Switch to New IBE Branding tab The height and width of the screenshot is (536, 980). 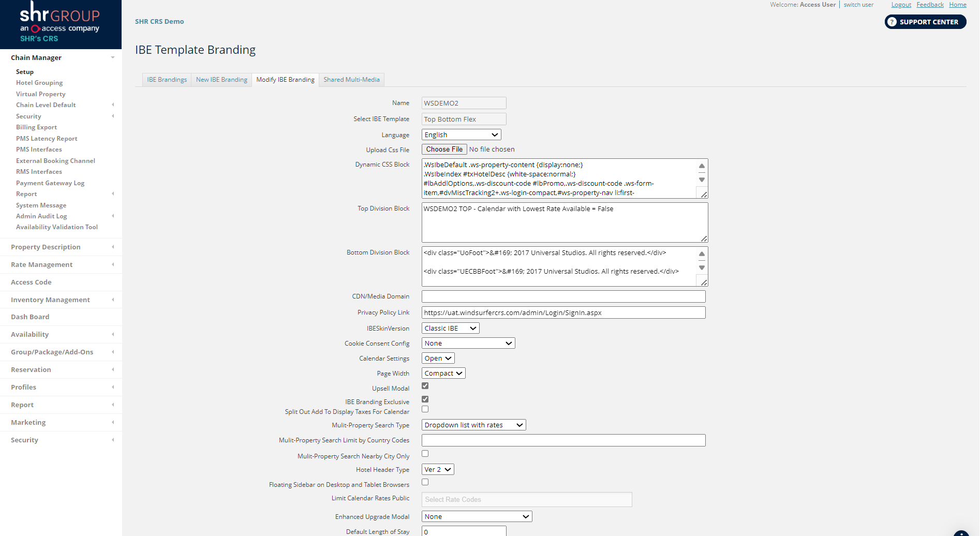pyautogui.click(x=221, y=80)
